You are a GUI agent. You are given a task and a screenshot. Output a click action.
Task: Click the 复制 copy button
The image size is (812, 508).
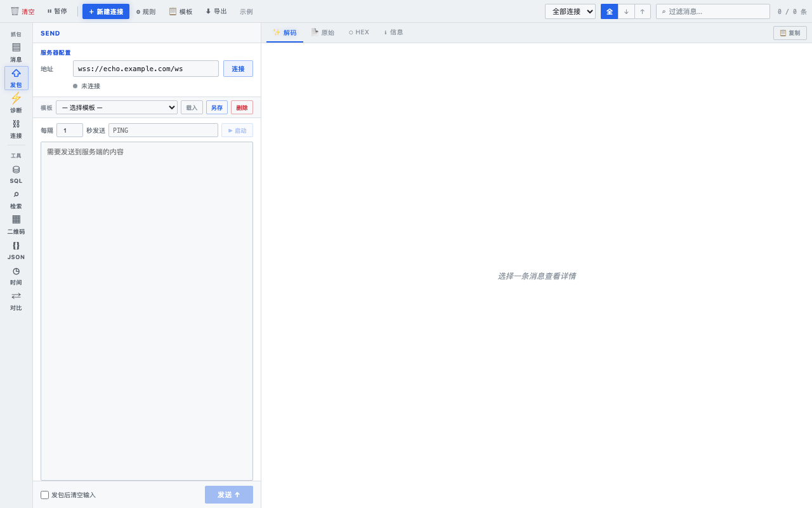pos(790,33)
